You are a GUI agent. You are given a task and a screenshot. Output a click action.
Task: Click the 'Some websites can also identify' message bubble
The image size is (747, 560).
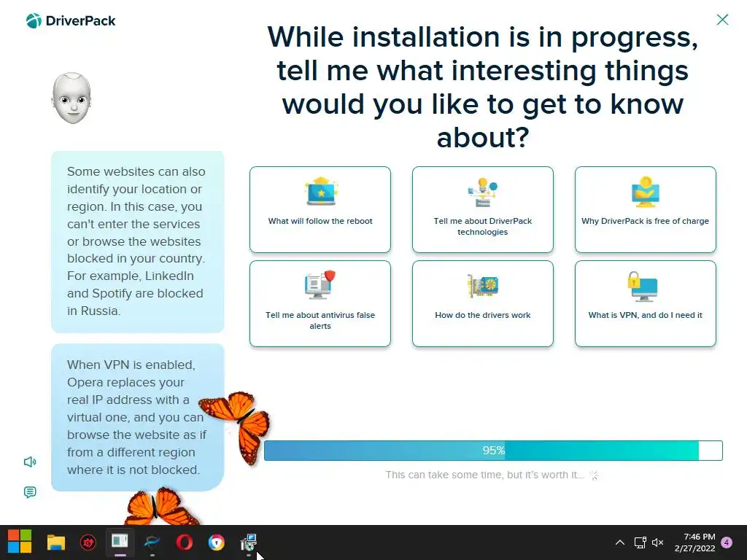(138, 241)
